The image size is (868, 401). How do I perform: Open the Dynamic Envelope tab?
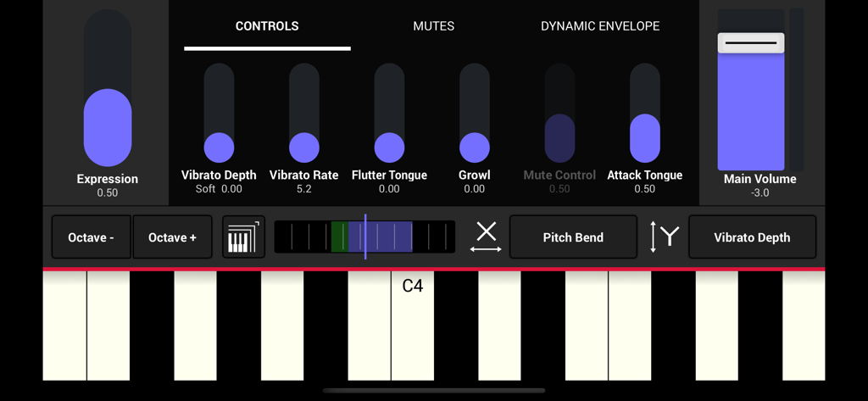600,26
